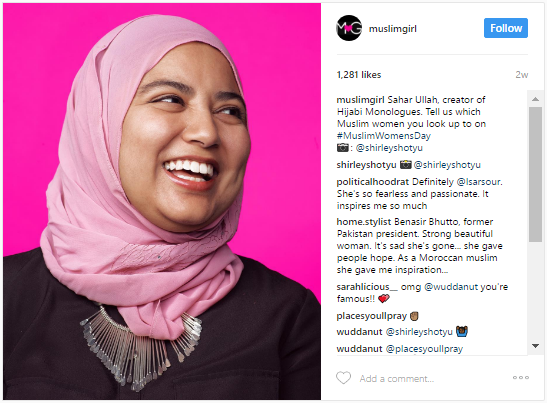Click the up arrow of comments scrollbar
The image size is (547, 403).
coord(535,99)
